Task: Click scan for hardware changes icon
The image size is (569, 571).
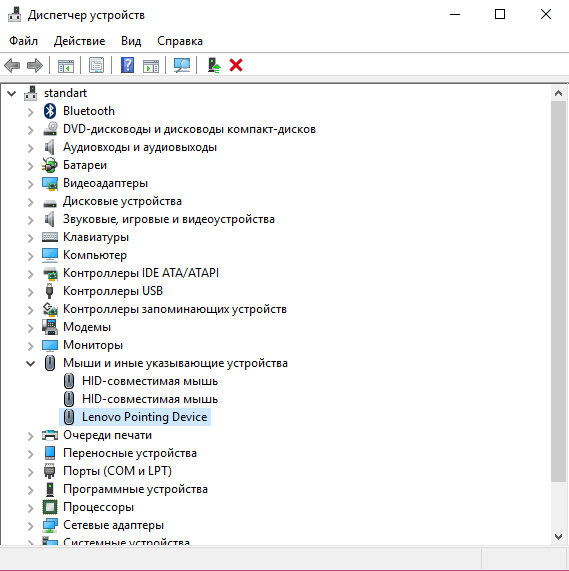Action: [x=182, y=66]
